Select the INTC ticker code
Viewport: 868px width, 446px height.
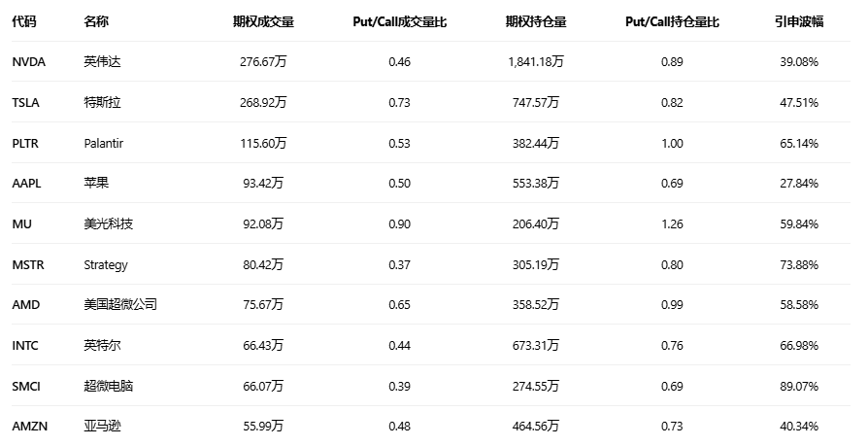[25, 346]
